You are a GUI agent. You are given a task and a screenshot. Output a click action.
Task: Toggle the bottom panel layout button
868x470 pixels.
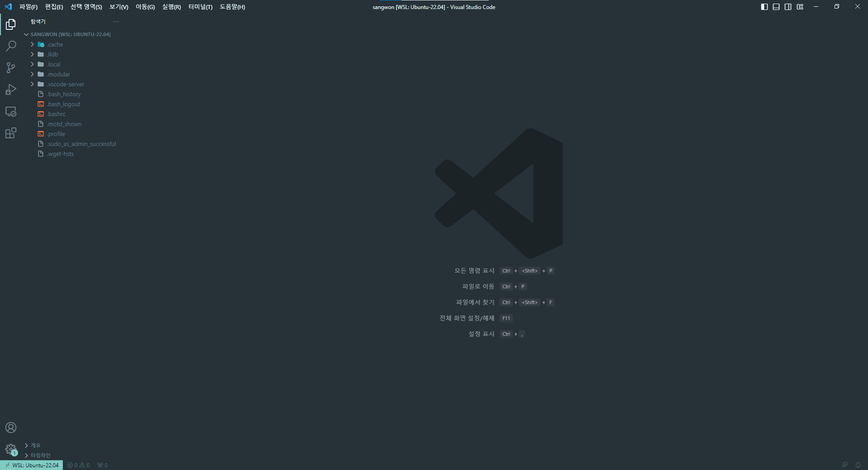pyautogui.click(x=776, y=7)
